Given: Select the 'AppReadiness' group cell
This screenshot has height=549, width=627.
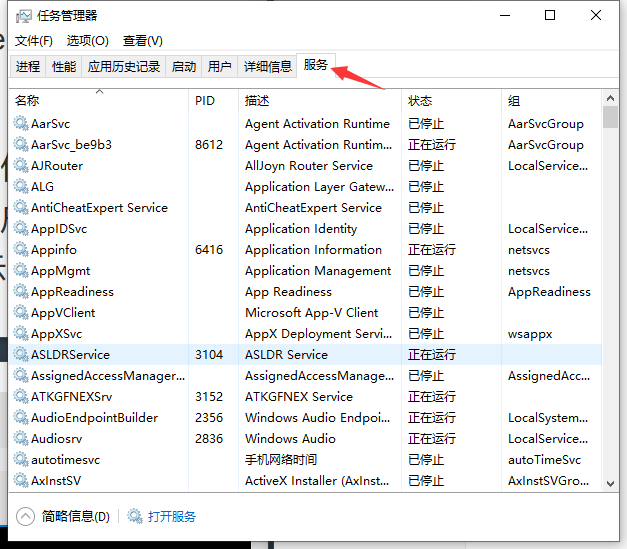Looking at the screenshot, I should [x=549, y=291].
